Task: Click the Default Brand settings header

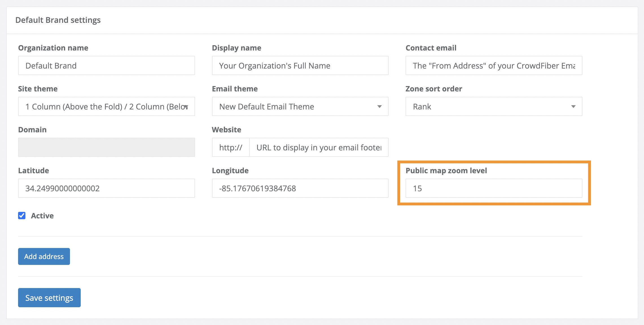Action: [x=58, y=20]
